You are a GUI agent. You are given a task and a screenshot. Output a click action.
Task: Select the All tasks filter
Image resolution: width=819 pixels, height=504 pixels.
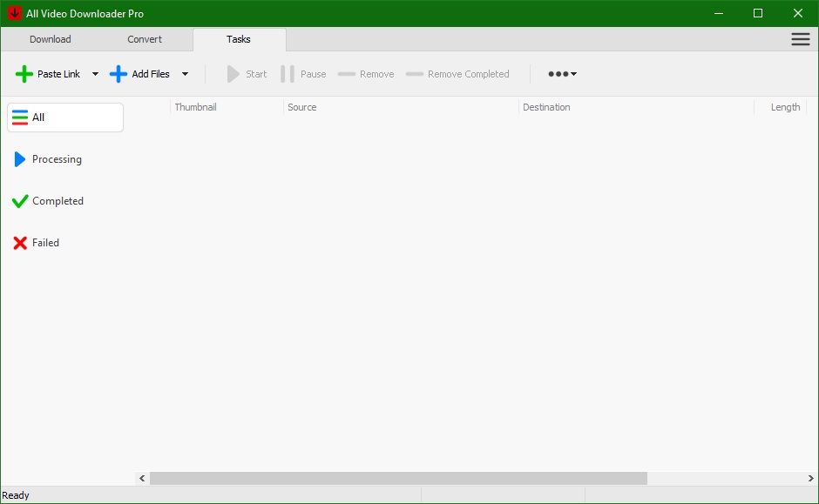[x=64, y=117]
